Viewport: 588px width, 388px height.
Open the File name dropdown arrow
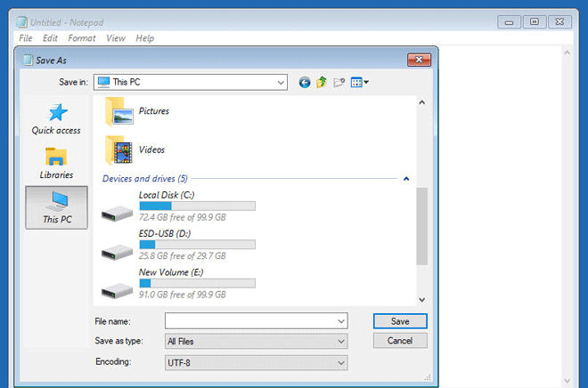(x=341, y=321)
